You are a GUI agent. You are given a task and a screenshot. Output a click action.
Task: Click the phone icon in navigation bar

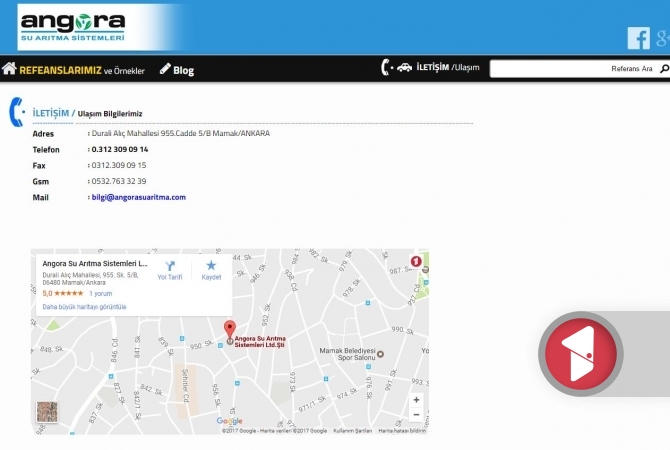tap(386, 67)
